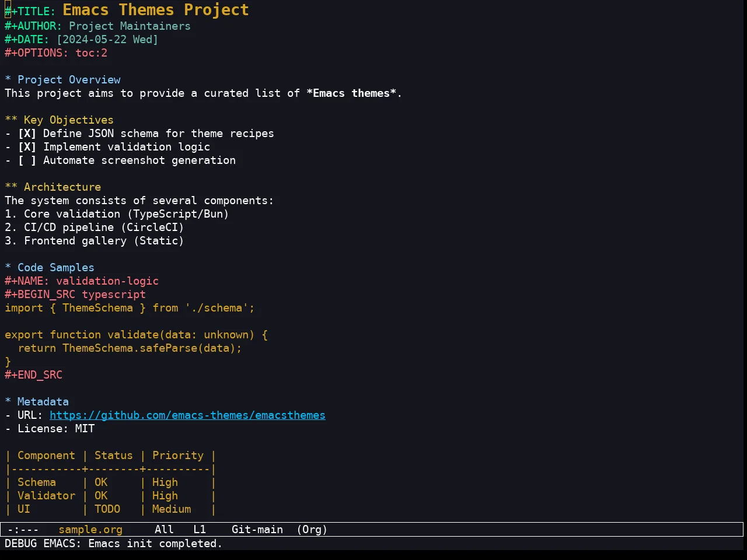The height and width of the screenshot is (560, 747).
Task: Click the Schema cell in the table
Action: [x=37, y=482]
